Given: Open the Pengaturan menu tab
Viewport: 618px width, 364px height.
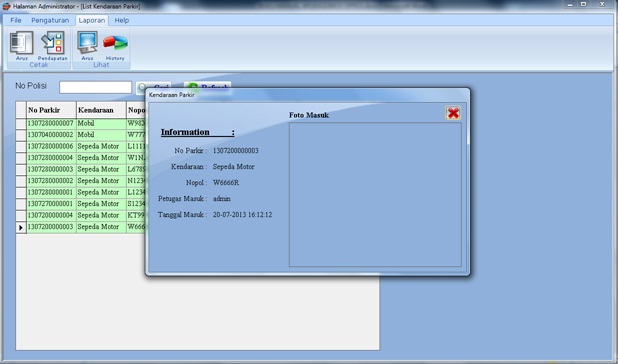Looking at the screenshot, I should [x=50, y=20].
